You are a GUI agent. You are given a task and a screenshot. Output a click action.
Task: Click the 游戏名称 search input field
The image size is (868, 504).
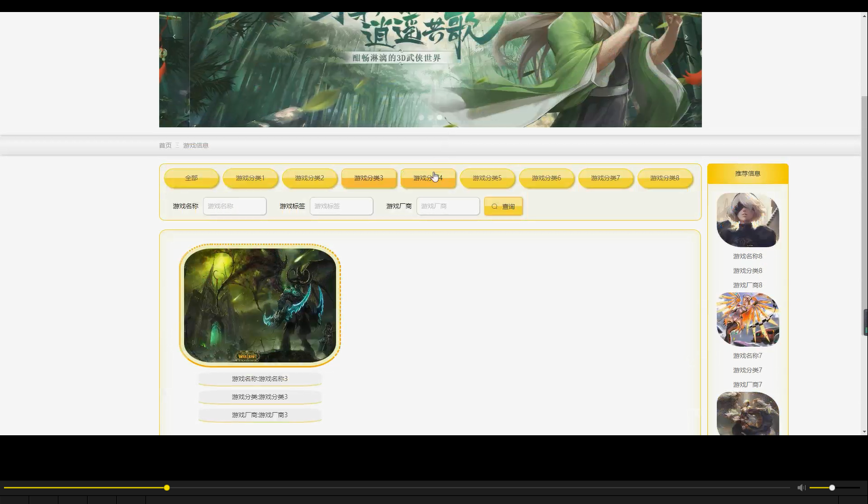(235, 206)
